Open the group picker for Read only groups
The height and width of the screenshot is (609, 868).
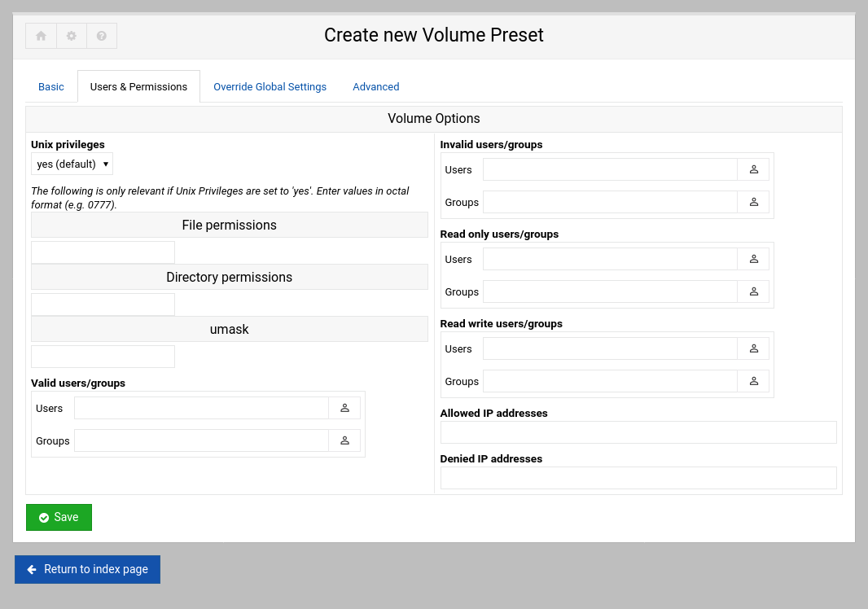click(753, 291)
